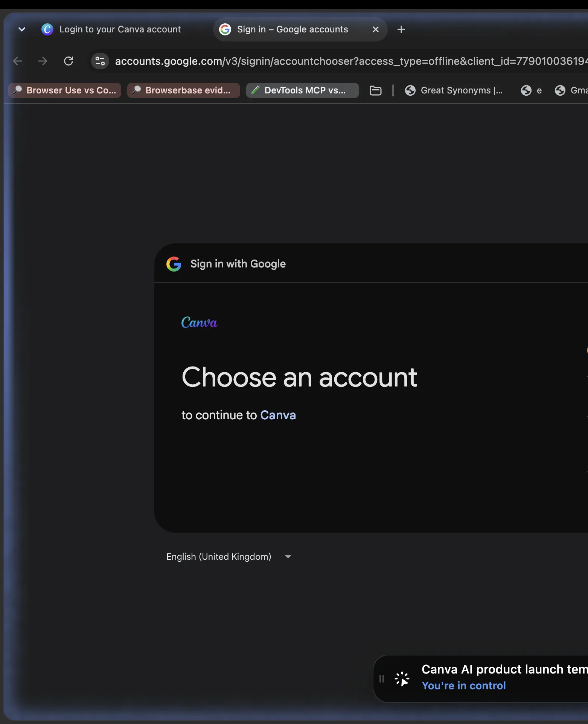Expand the English (United Kingdom) language dropdown
Viewport: 588px width, 724px height.
coord(229,557)
